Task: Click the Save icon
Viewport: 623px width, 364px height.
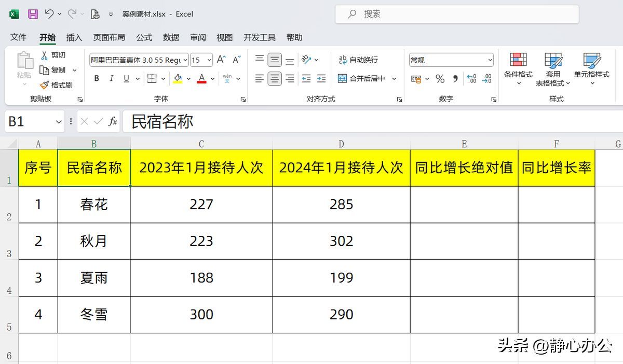Action: pyautogui.click(x=33, y=14)
